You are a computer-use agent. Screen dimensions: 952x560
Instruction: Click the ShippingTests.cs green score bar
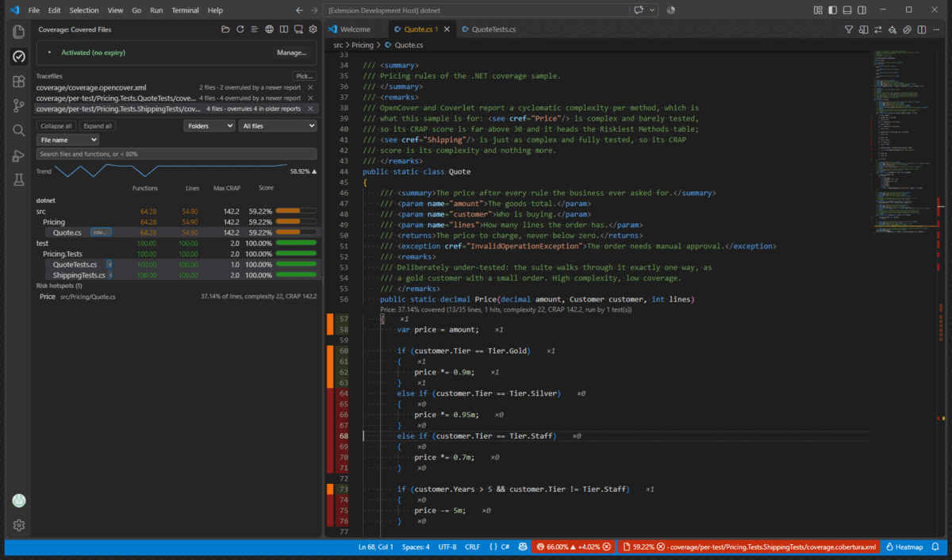(296, 274)
